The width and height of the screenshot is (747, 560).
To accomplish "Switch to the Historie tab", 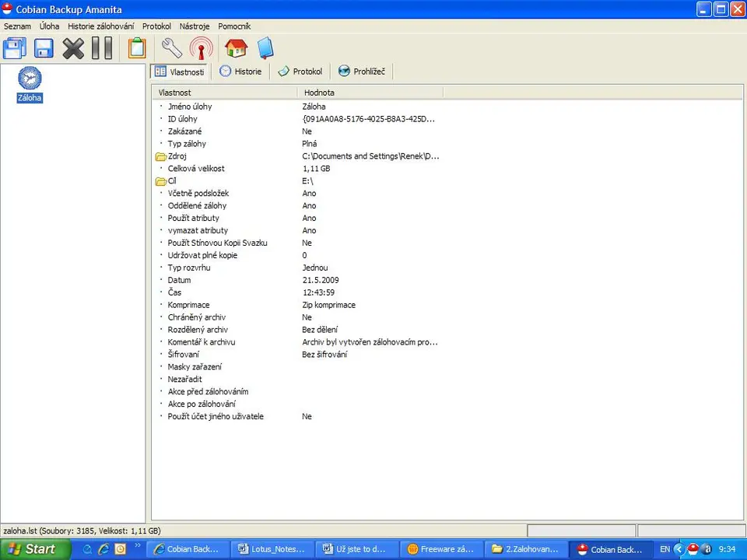I will [x=240, y=72].
